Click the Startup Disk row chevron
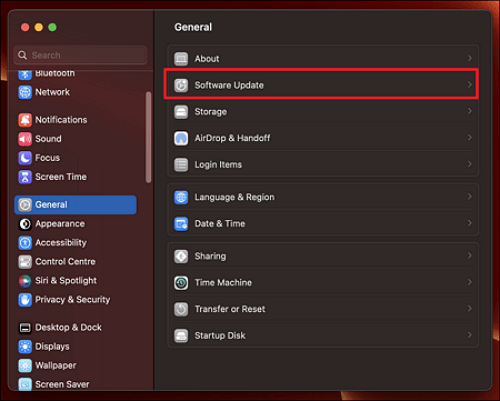 (x=470, y=335)
